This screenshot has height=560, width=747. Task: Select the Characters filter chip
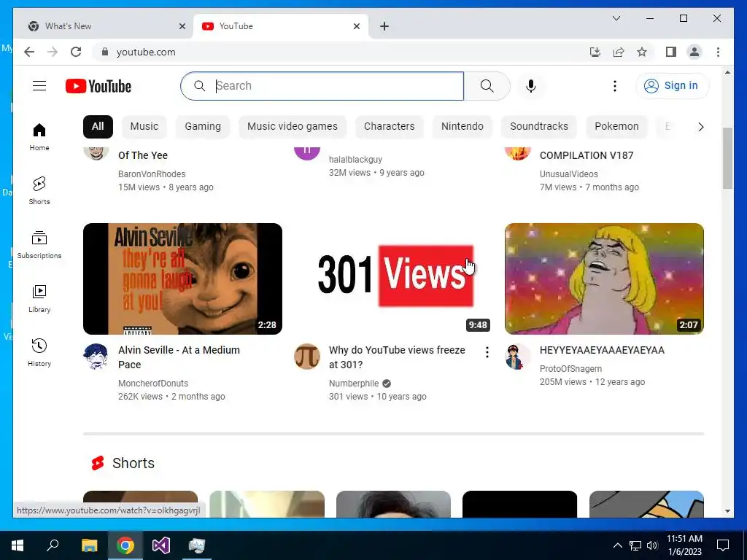(x=390, y=126)
